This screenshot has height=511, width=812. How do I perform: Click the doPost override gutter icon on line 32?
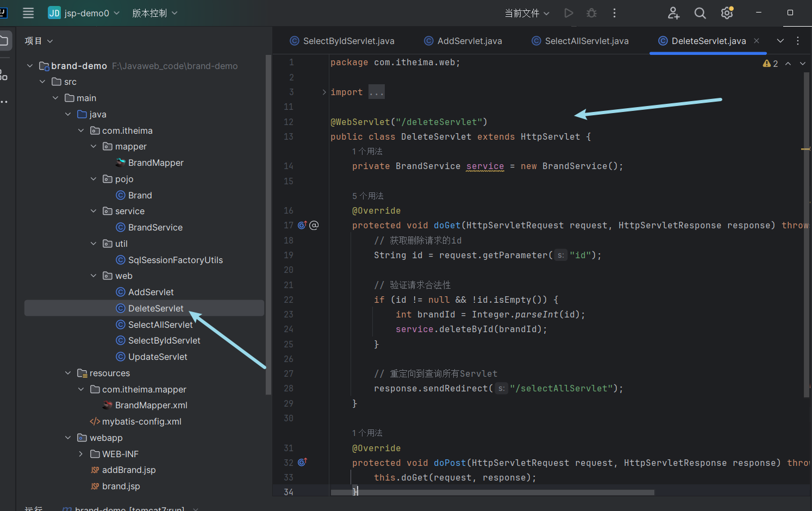pyautogui.click(x=302, y=463)
